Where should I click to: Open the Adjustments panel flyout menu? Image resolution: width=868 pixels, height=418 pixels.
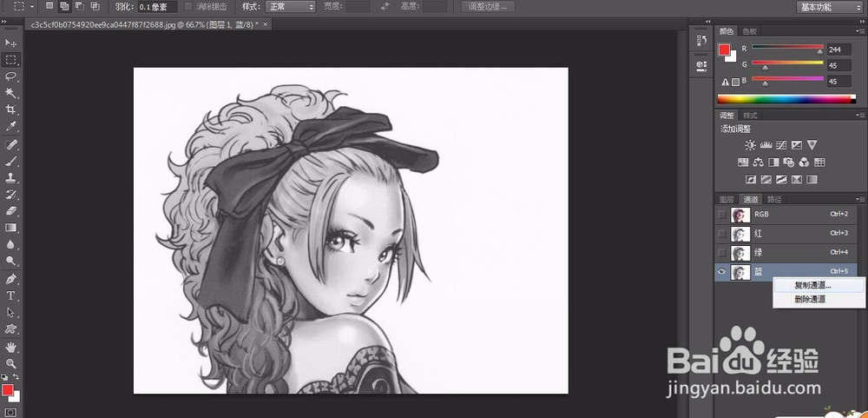tap(859, 116)
